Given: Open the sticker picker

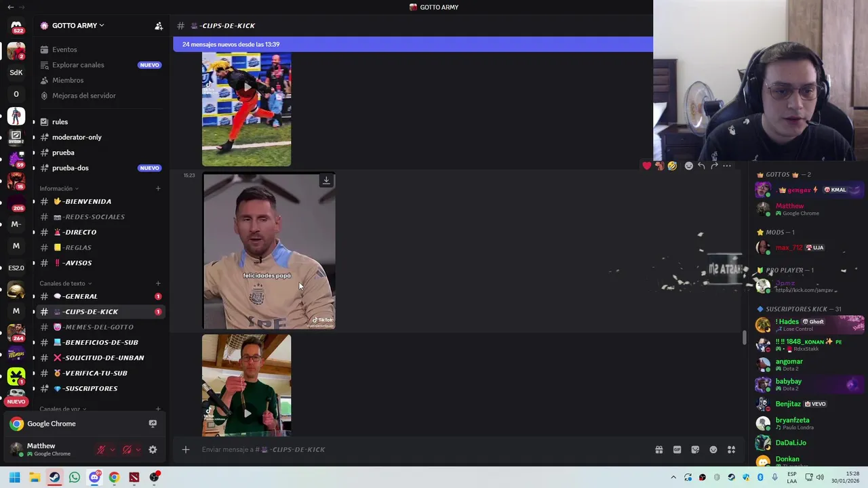Looking at the screenshot, I should pos(695,449).
